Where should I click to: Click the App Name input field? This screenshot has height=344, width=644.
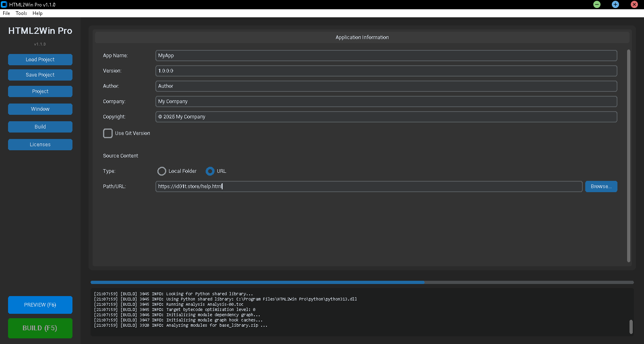click(386, 56)
